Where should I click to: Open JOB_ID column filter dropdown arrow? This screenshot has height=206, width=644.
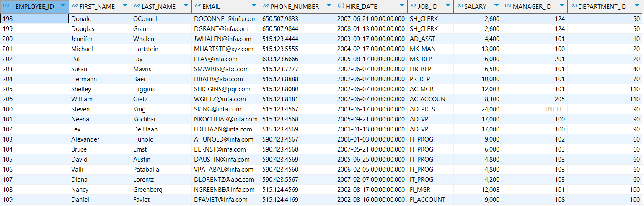(x=448, y=6)
